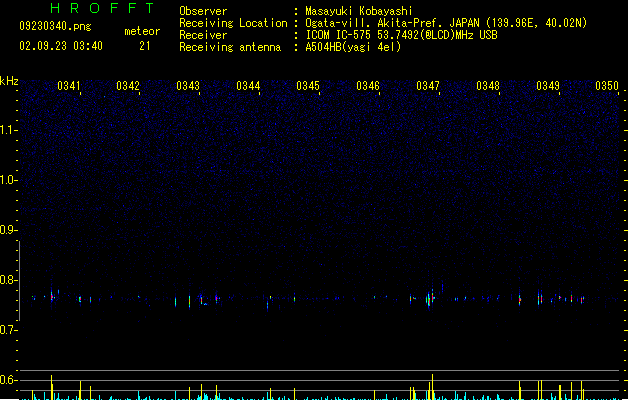Click the 0345 time marker
The width and height of the screenshot is (629, 400).
click(x=308, y=86)
